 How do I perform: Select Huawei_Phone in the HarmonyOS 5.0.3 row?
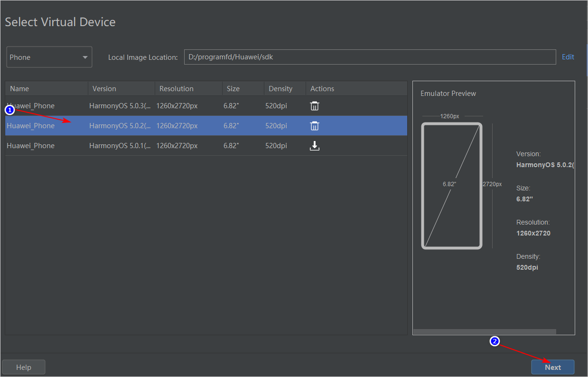31,106
